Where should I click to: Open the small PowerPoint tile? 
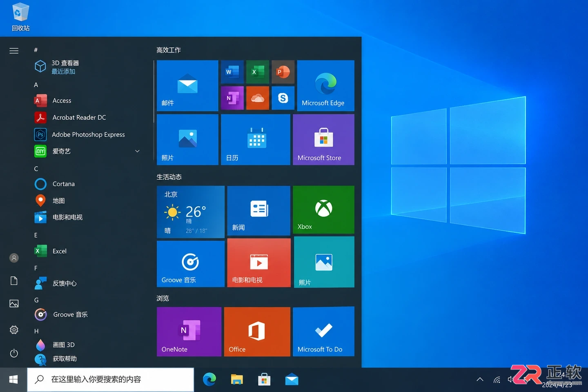click(x=283, y=72)
